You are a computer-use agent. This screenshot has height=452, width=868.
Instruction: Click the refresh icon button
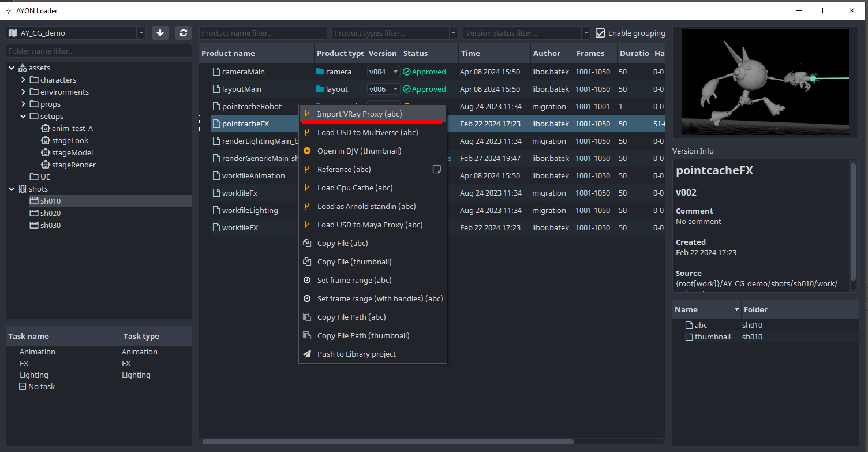point(184,33)
